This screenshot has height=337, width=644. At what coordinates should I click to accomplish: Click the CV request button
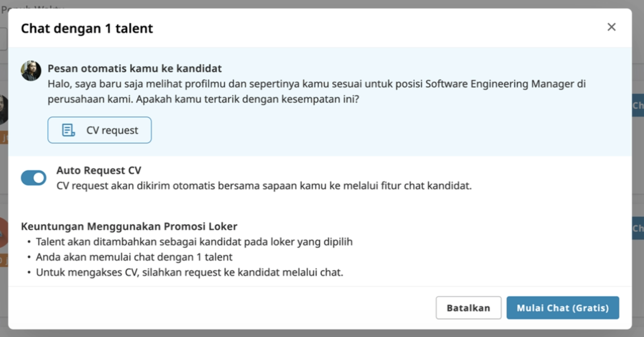[x=99, y=130]
